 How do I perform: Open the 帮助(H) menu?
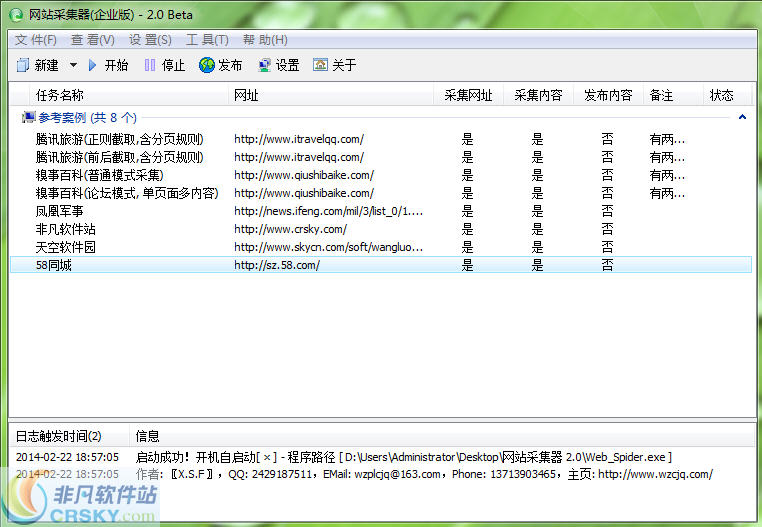tap(265, 40)
